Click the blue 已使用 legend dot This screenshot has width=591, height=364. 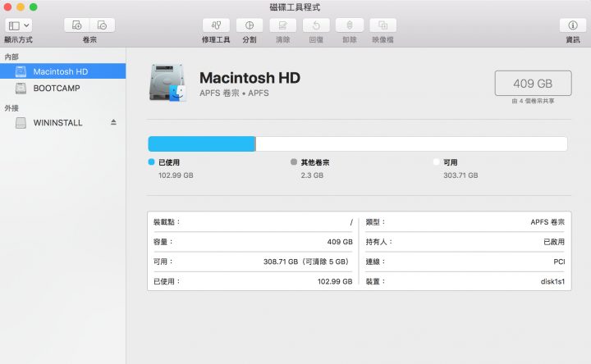[152, 162]
